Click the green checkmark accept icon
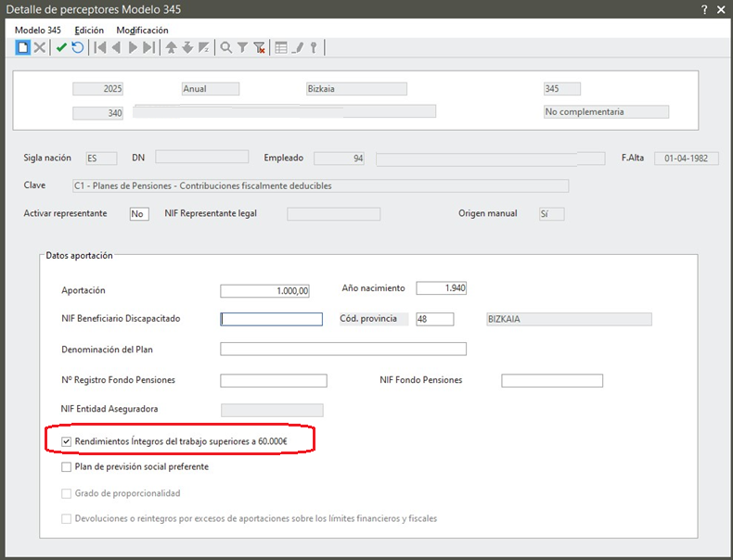 pos(61,47)
